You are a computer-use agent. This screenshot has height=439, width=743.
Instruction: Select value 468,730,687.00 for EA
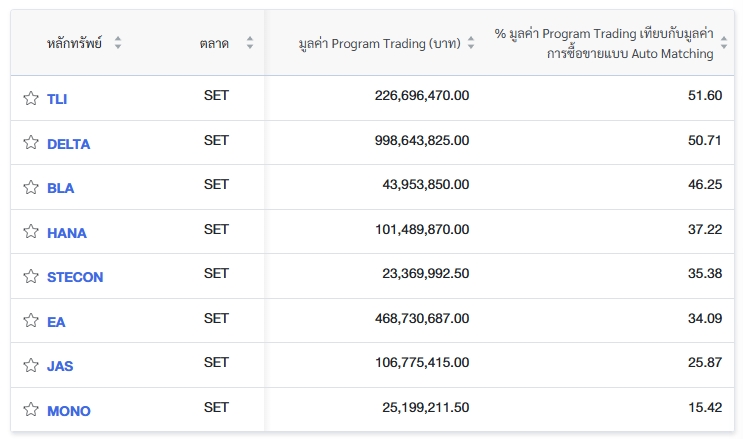422,318
